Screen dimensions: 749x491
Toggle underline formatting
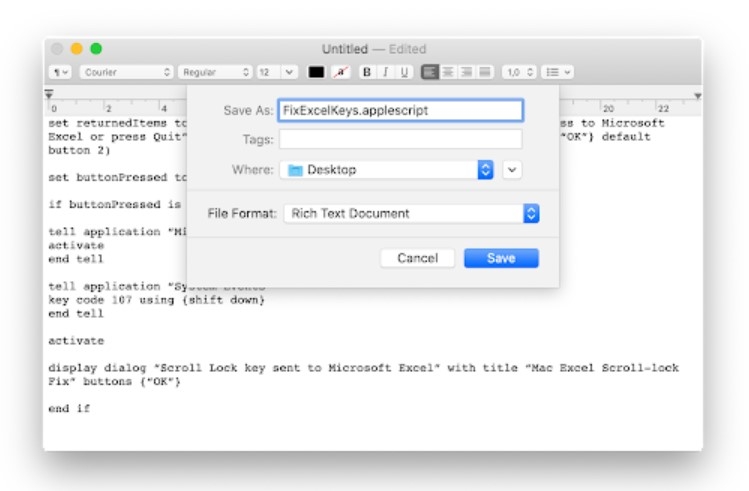[x=404, y=72]
